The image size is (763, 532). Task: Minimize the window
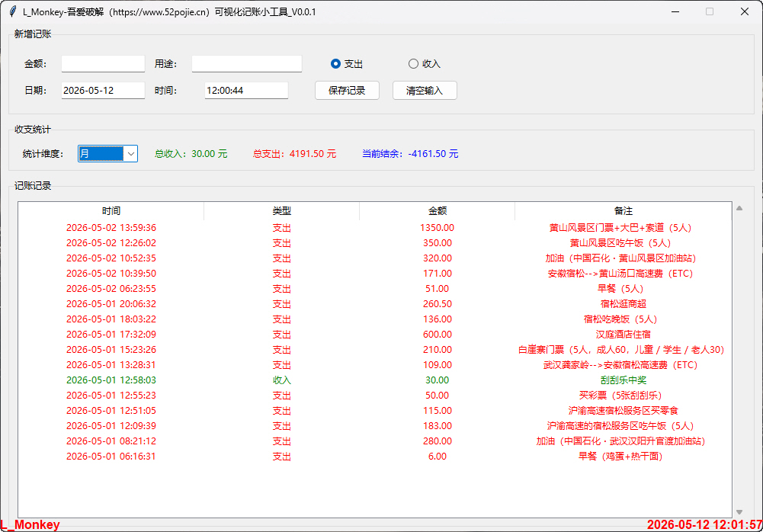coord(675,11)
